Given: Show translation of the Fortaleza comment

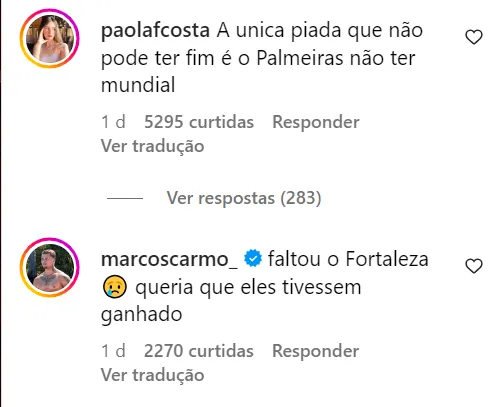Looking at the screenshot, I should click(153, 375).
